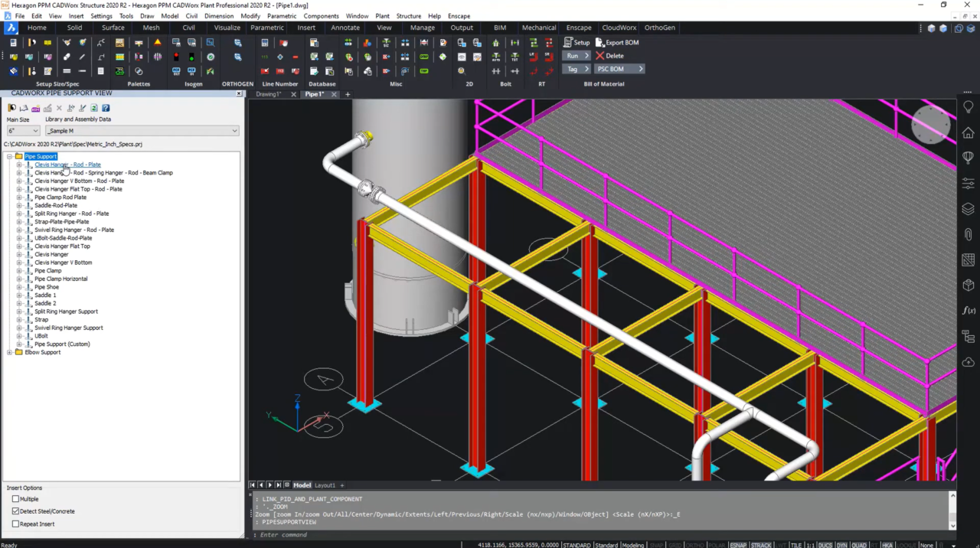The height and width of the screenshot is (548, 980).
Task: Click the f(x) icon in right sidebar
Action: 969,311
